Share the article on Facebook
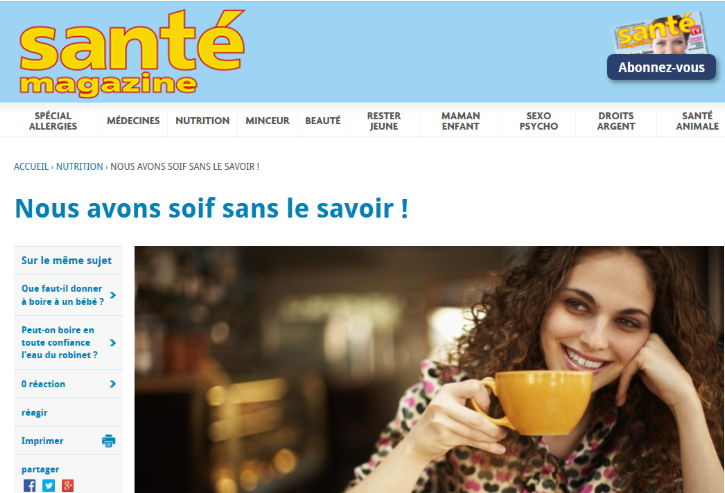The height and width of the screenshot is (493, 725). coord(30,486)
